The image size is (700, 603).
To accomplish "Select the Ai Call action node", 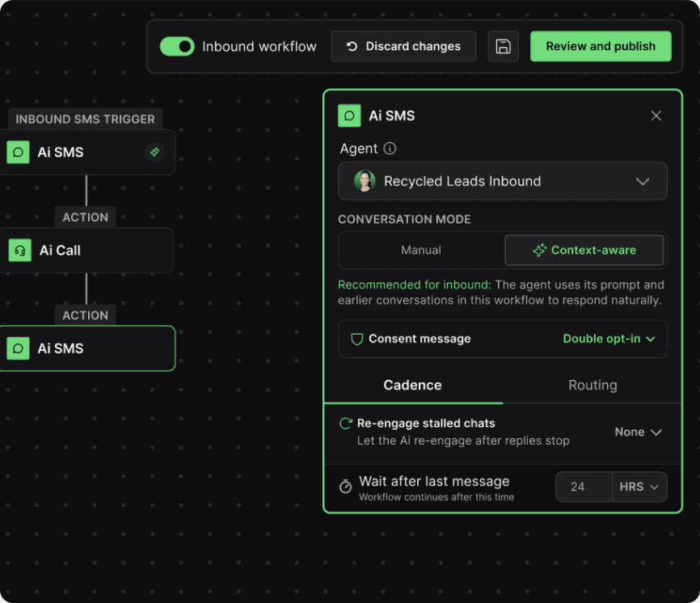I will pyautogui.click(x=86, y=251).
